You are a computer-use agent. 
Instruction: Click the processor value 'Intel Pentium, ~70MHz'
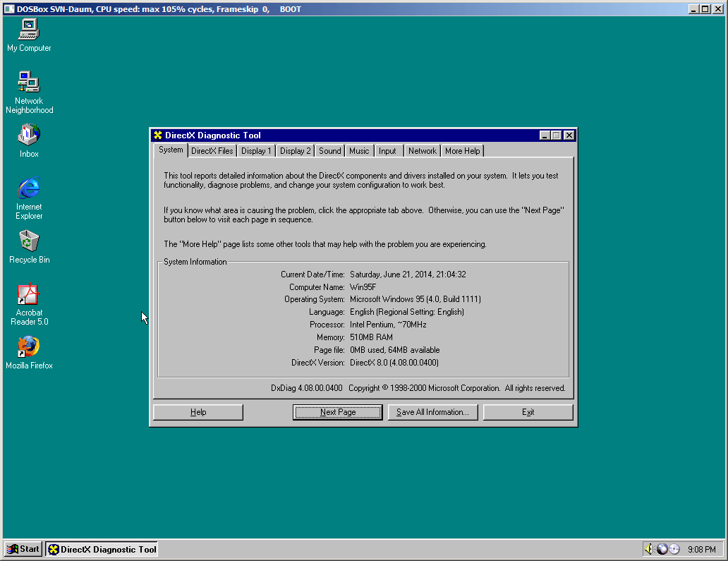(x=388, y=325)
